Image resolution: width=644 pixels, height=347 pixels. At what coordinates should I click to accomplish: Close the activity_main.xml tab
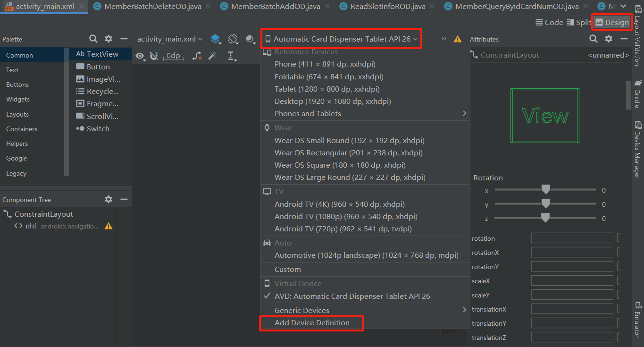tap(82, 6)
